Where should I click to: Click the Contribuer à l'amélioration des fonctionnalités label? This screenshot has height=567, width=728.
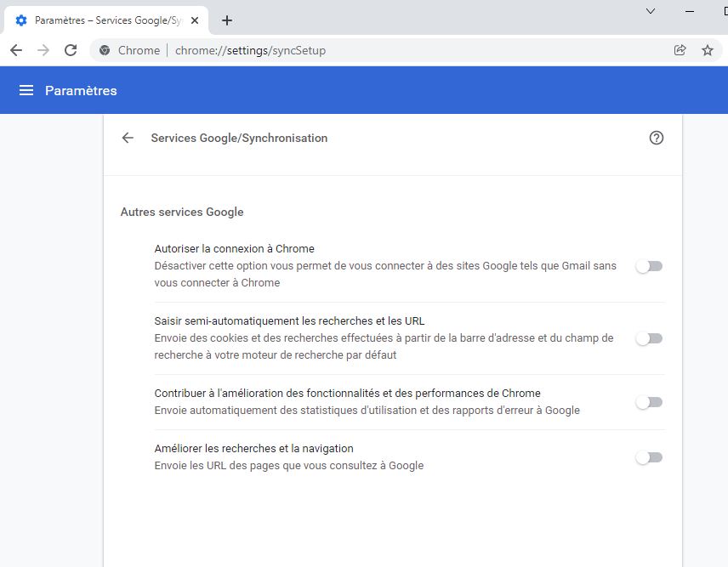[x=347, y=394]
